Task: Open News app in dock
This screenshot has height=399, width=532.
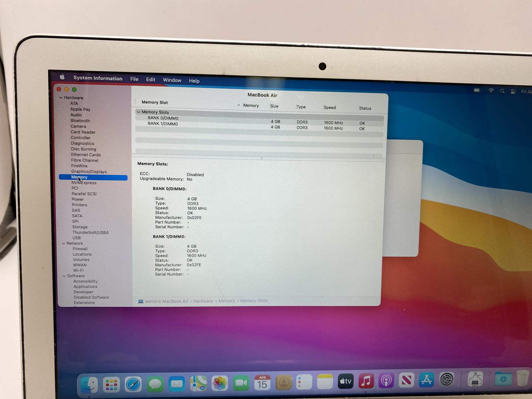Action: (x=406, y=380)
